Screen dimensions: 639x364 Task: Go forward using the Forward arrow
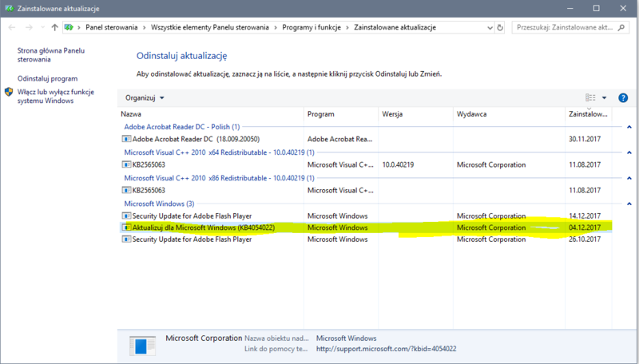pyautogui.click(x=29, y=27)
